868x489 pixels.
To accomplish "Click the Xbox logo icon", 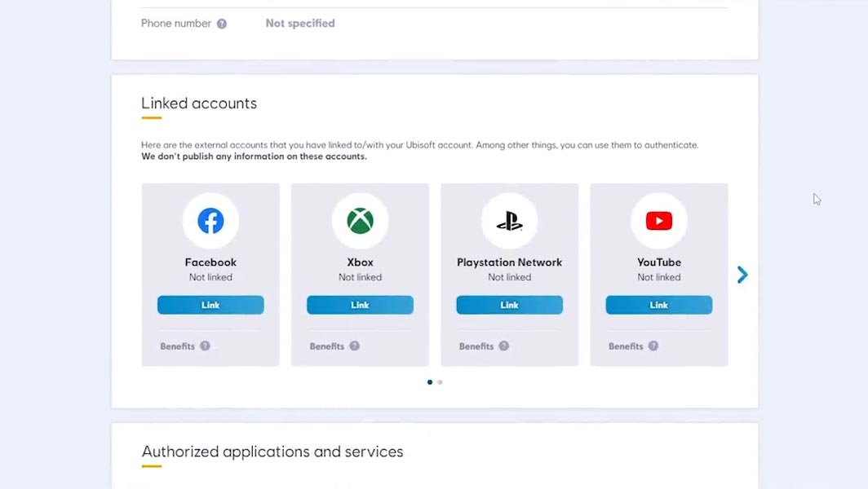I will point(360,221).
